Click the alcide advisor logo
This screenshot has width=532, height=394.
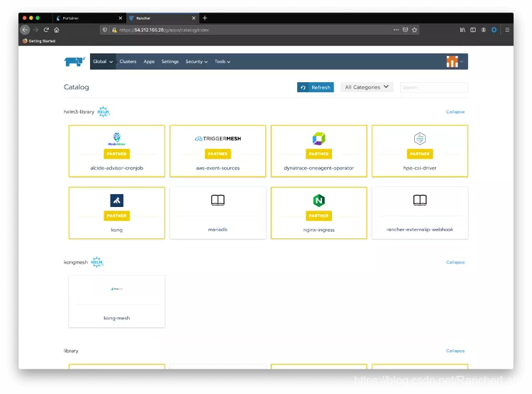(117, 139)
